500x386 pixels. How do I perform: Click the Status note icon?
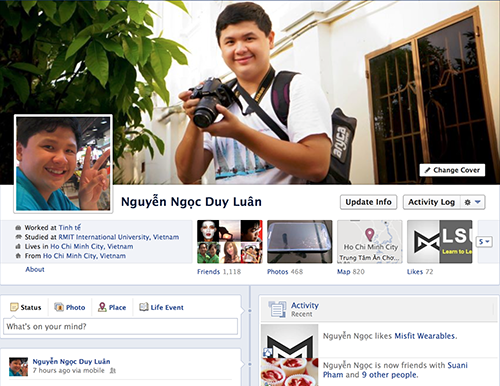[x=14, y=307]
